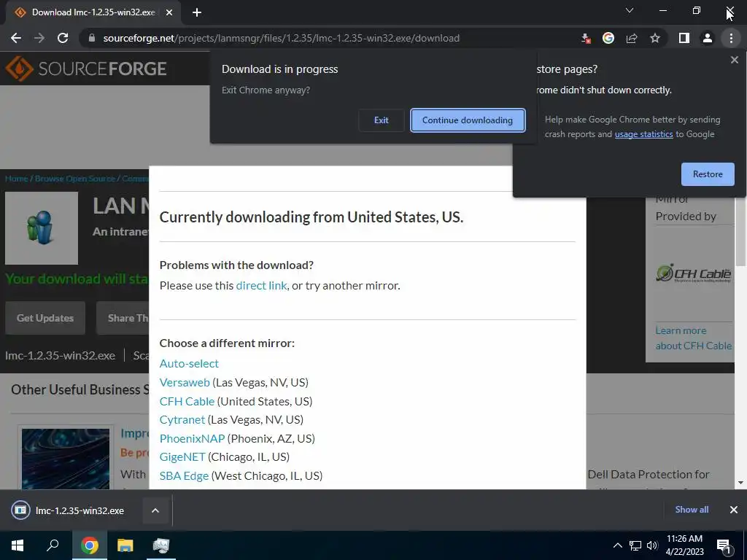The height and width of the screenshot is (560, 747).
Task: Click the LAN Messenger project icon
Action: point(42,228)
